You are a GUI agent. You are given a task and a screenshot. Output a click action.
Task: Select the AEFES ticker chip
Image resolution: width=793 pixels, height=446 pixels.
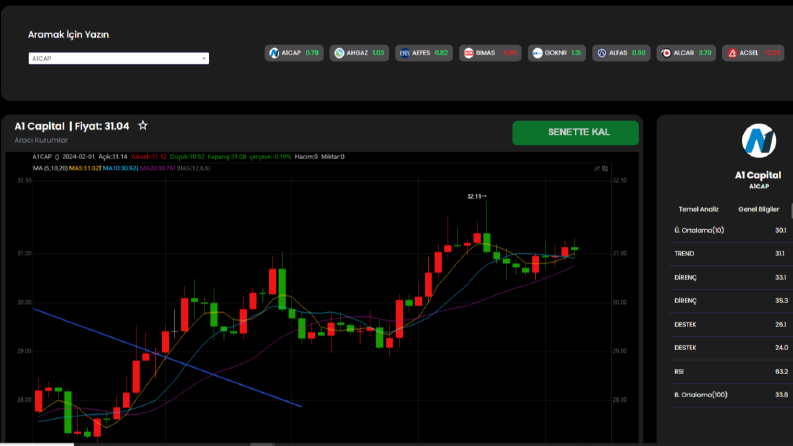424,53
